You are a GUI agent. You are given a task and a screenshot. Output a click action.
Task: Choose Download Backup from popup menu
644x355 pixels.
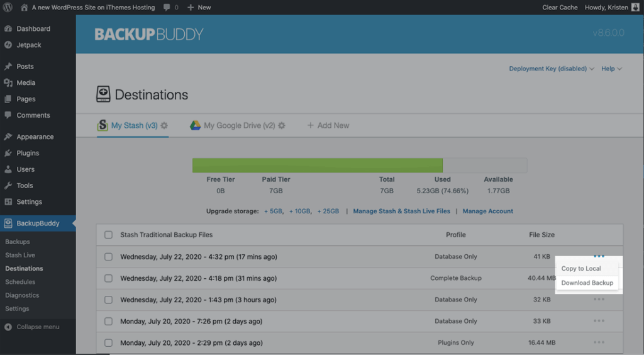587,283
